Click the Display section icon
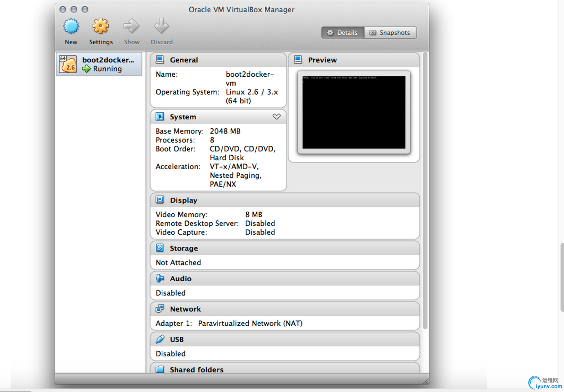This screenshot has height=392, width=564. 160,200
